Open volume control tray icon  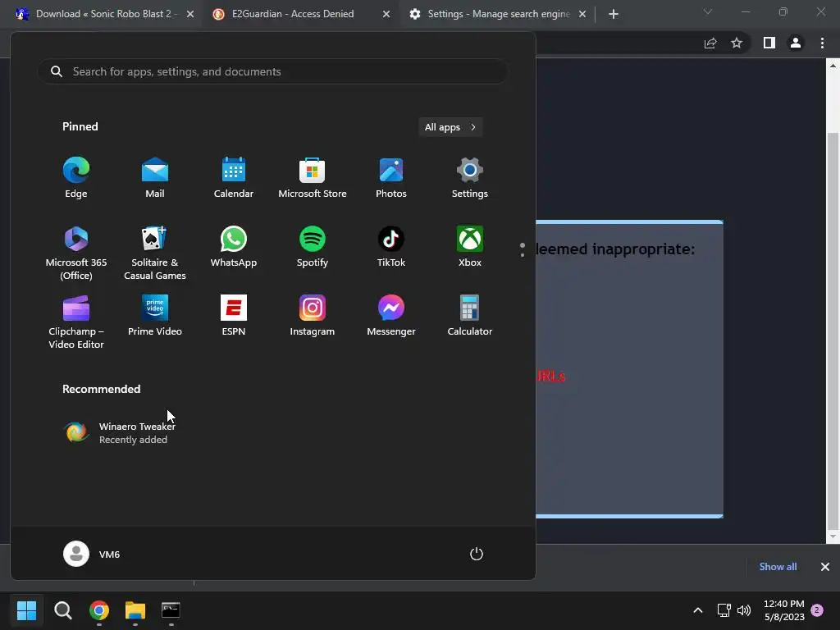pos(744,610)
